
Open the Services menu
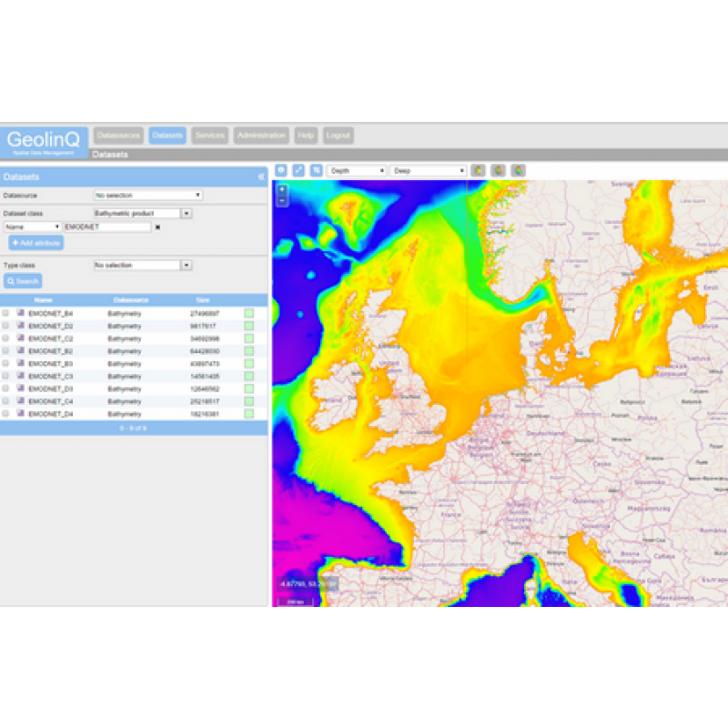(210, 136)
